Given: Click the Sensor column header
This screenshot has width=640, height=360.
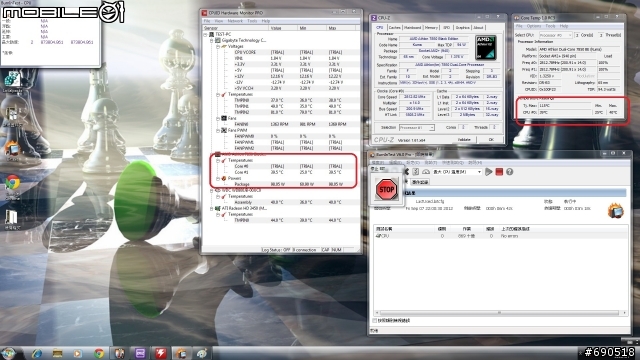Looking at the screenshot, I should click(236, 28).
